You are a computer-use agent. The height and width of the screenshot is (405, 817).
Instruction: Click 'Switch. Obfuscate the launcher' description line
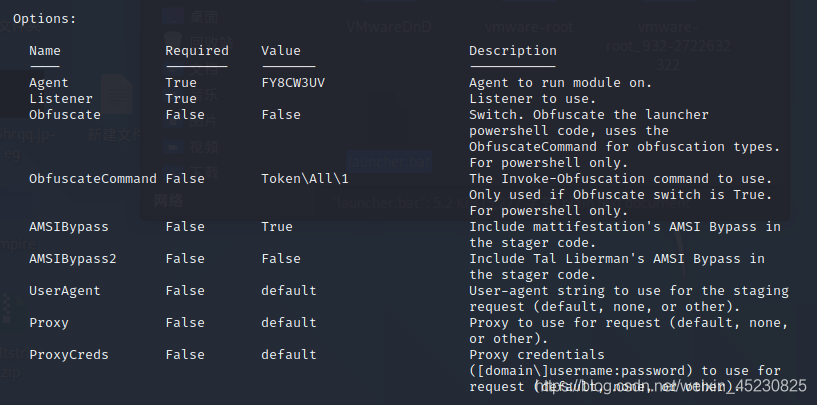point(589,115)
